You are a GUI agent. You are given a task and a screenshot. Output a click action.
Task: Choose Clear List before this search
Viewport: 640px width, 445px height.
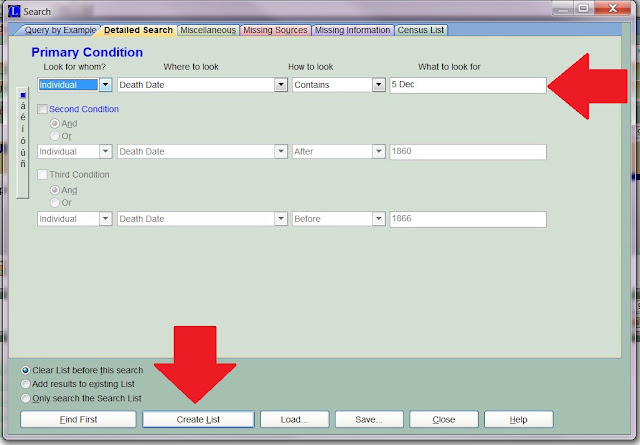click(25, 370)
